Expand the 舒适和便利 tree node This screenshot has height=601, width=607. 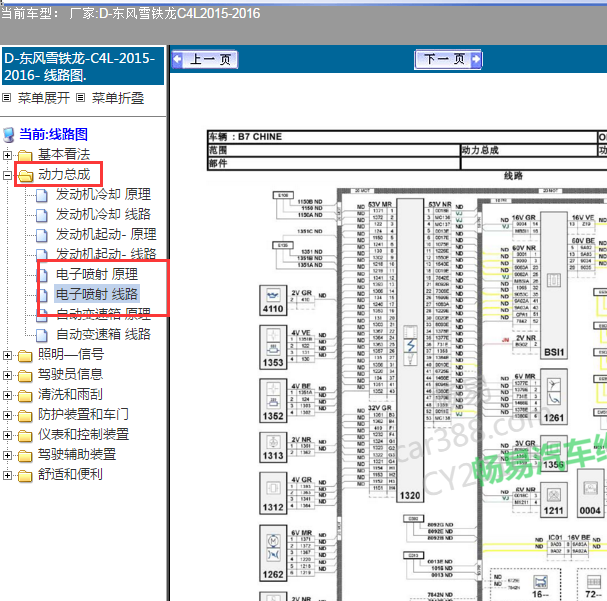click(x=7, y=475)
